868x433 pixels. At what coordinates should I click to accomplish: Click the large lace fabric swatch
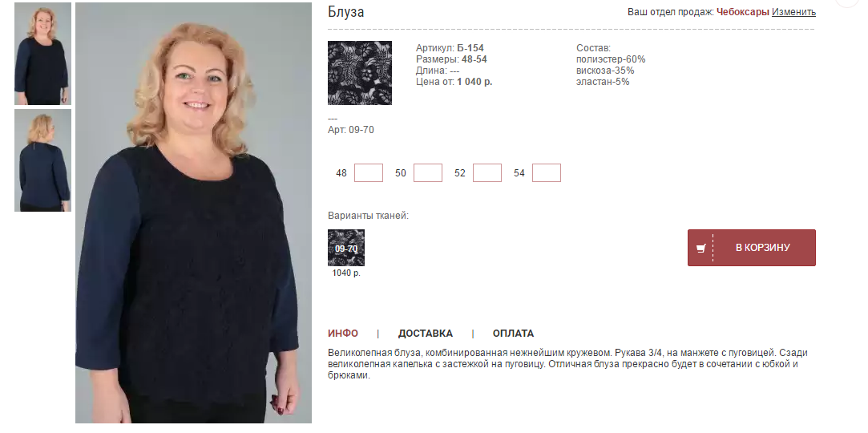360,72
